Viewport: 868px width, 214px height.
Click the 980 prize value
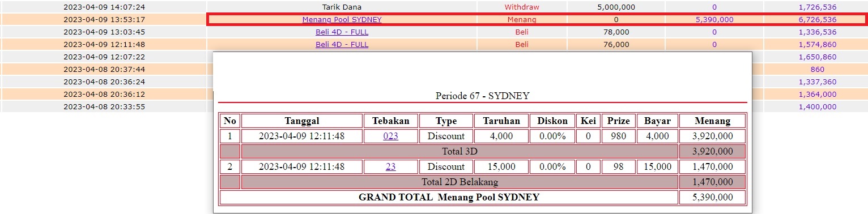[x=618, y=136]
